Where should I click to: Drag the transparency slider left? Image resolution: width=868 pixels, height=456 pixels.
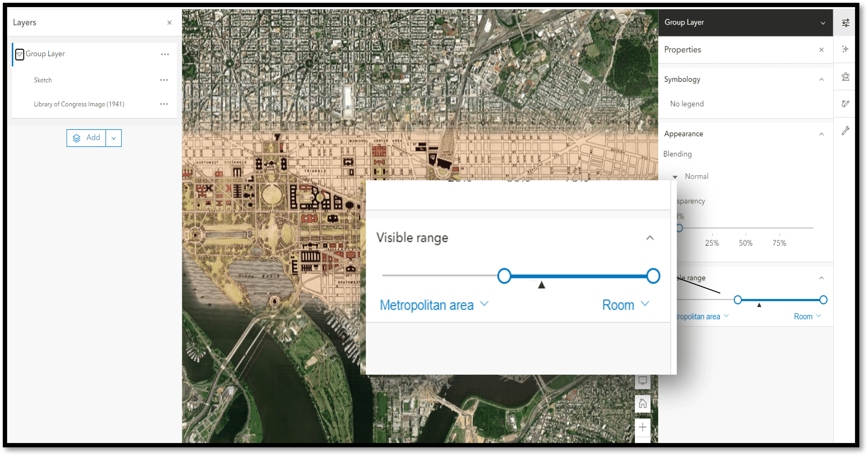tap(679, 227)
